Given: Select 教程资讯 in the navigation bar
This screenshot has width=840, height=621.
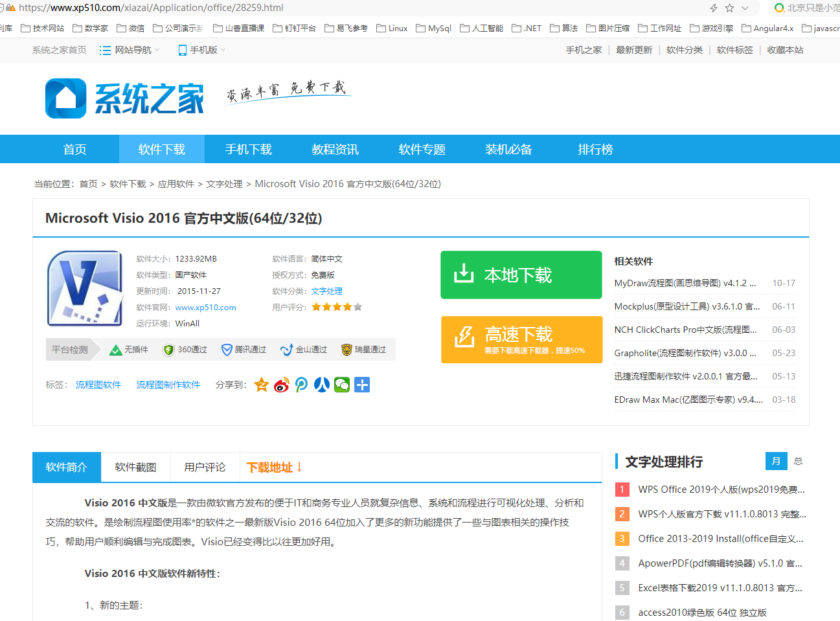Looking at the screenshot, I should (x=335, y=149).
